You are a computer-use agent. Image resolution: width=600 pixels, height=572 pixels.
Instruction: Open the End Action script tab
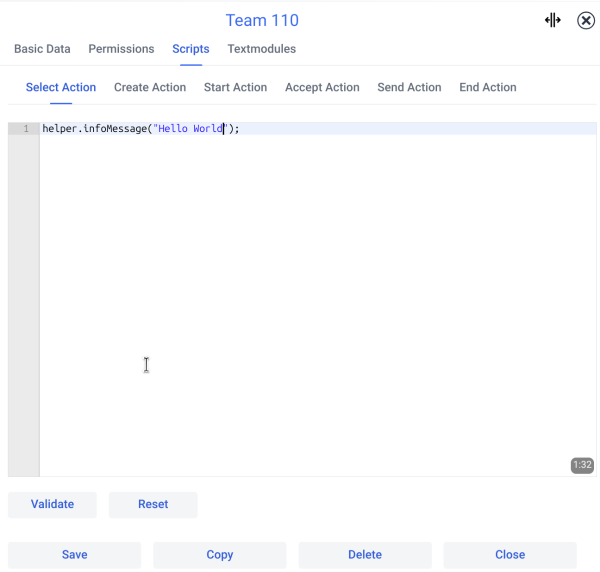[x=488, y=87]
